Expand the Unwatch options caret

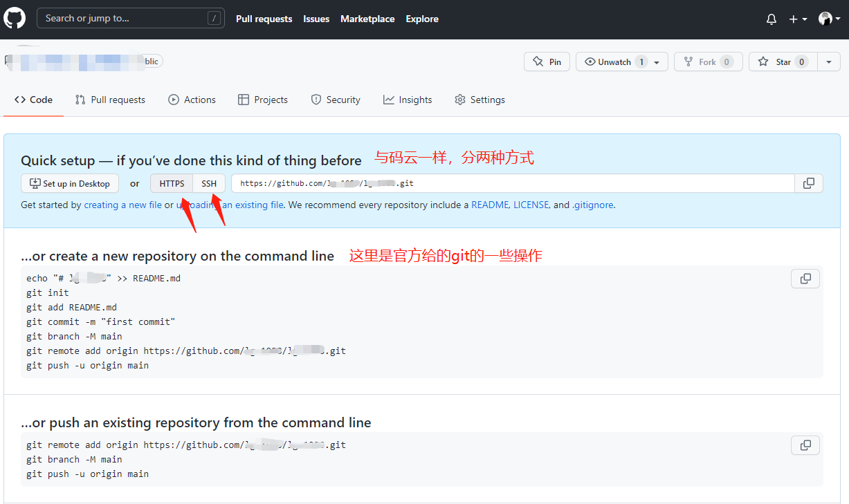(657, 62)
